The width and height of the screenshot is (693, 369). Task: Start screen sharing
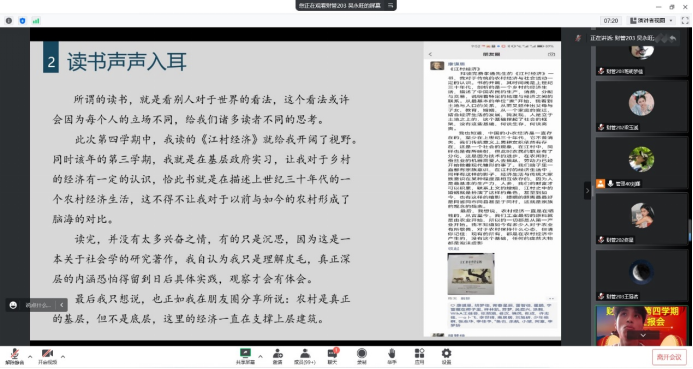(245, 356)
